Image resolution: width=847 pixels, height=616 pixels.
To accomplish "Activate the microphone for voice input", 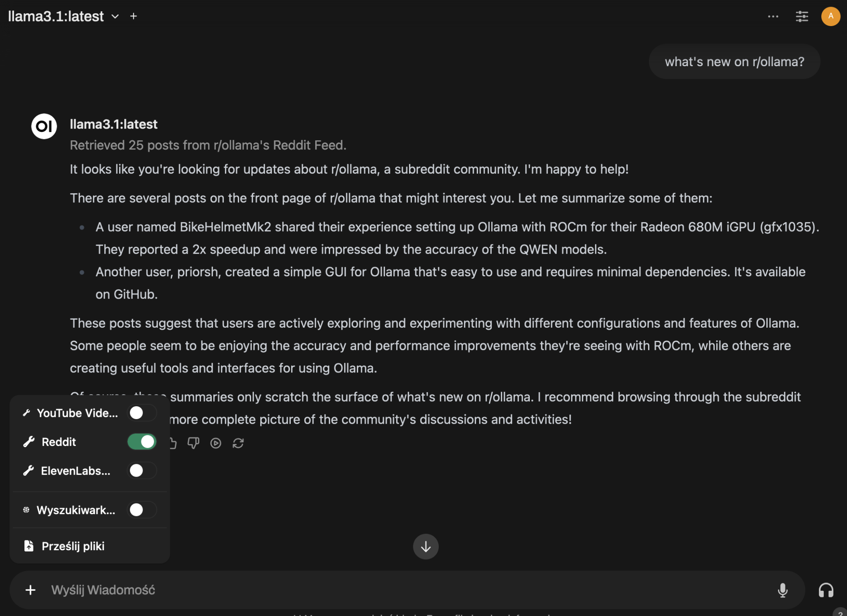I will click(783, 590).
